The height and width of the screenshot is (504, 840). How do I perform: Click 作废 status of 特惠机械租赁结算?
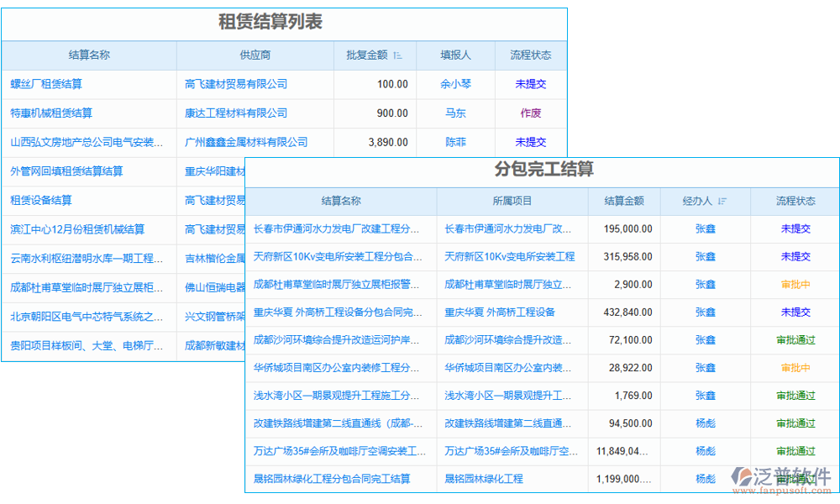click(532, 113)
